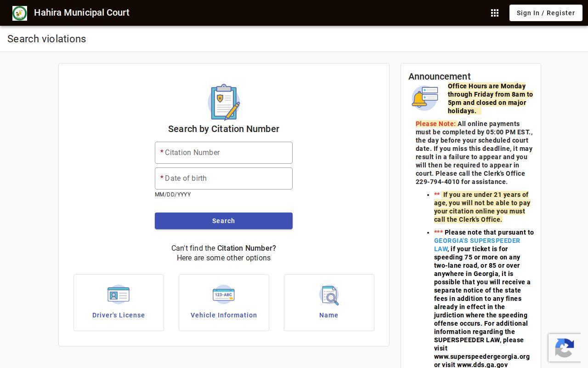Click the Hahira Municipal Court title
Viewport: 588px width, 368px height.
pos(82,13)
